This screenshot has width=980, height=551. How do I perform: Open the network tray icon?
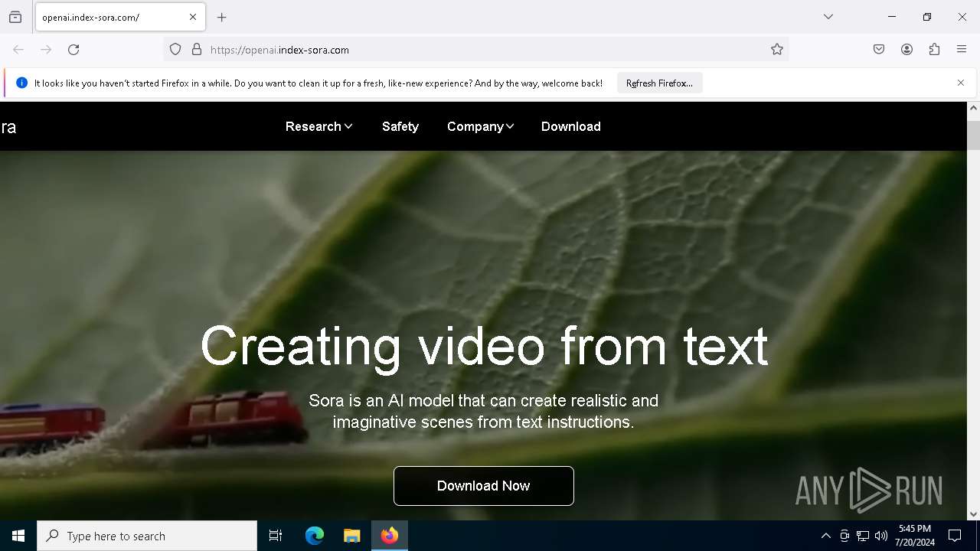tap(863, 536)
